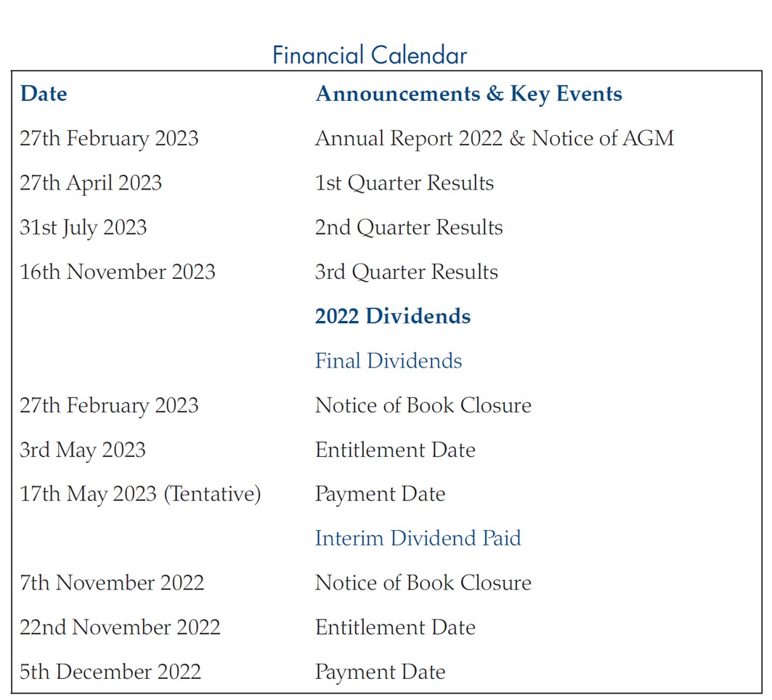Select the 22nd November 2022 date
Viewport: 772px width, 700px height.
pyautogui.click(x=120, y=627)
